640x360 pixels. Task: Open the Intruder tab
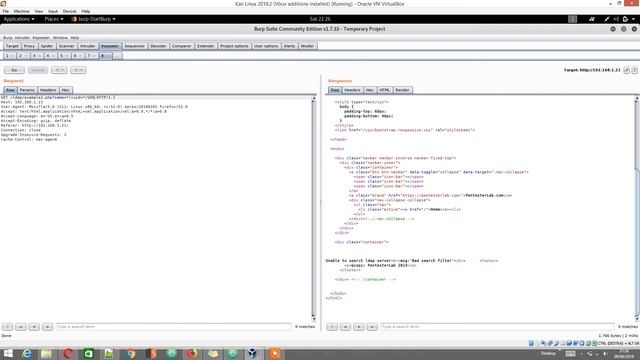(87, 46)
